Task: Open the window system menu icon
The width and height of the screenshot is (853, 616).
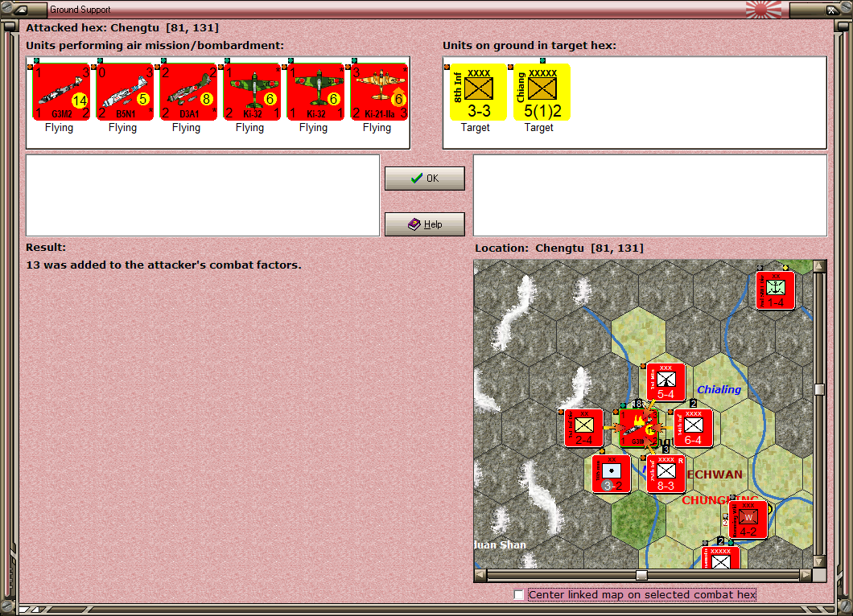Action: pos(22,9)
